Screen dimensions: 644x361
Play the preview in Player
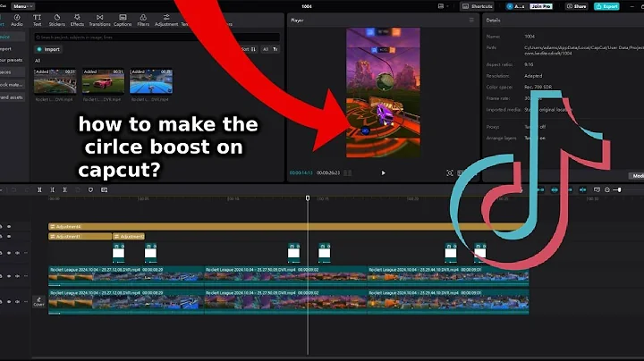(383, 172)
